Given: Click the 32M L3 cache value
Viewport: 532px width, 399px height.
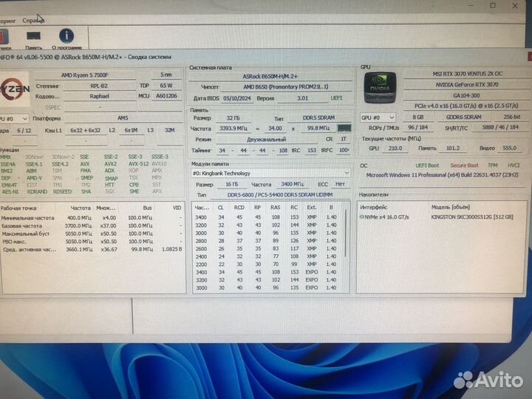Looking at the screenshot, I should point(170,130).
